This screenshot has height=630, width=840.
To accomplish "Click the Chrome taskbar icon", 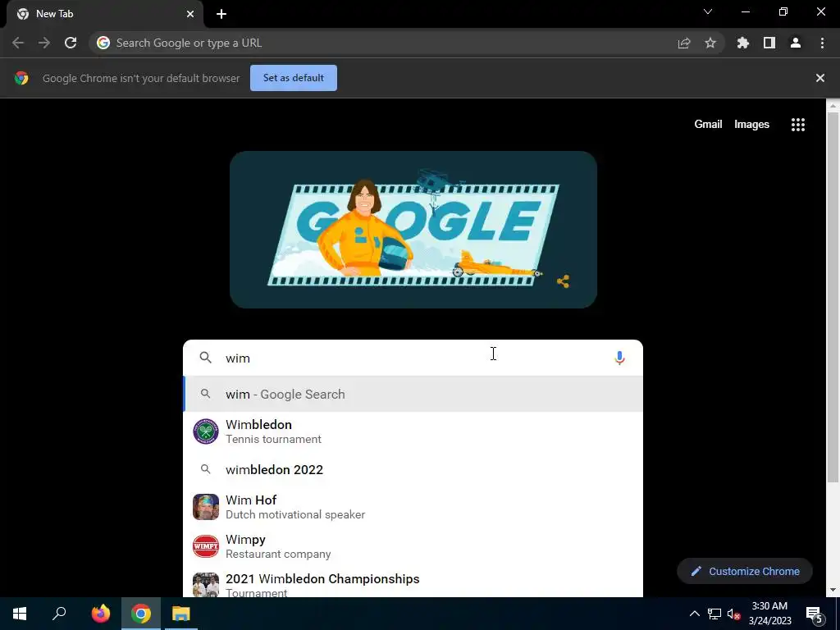I will (141, 614).
